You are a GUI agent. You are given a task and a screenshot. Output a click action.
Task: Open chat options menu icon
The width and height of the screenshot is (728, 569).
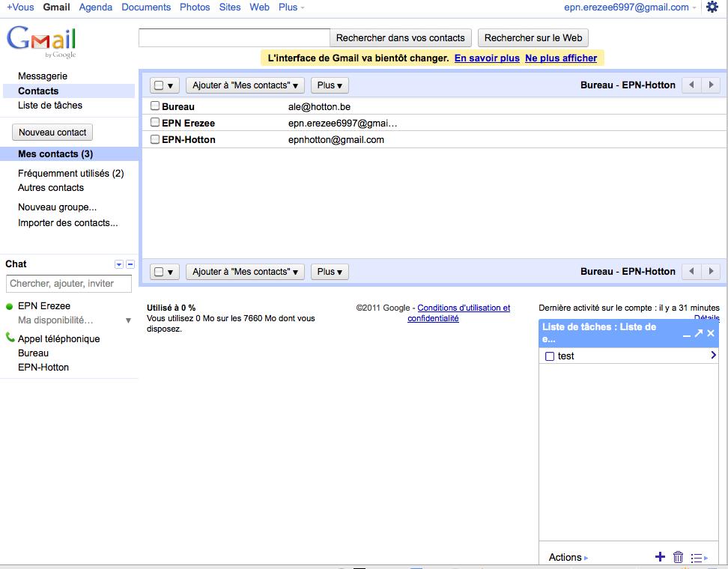[x=119, y=264]
